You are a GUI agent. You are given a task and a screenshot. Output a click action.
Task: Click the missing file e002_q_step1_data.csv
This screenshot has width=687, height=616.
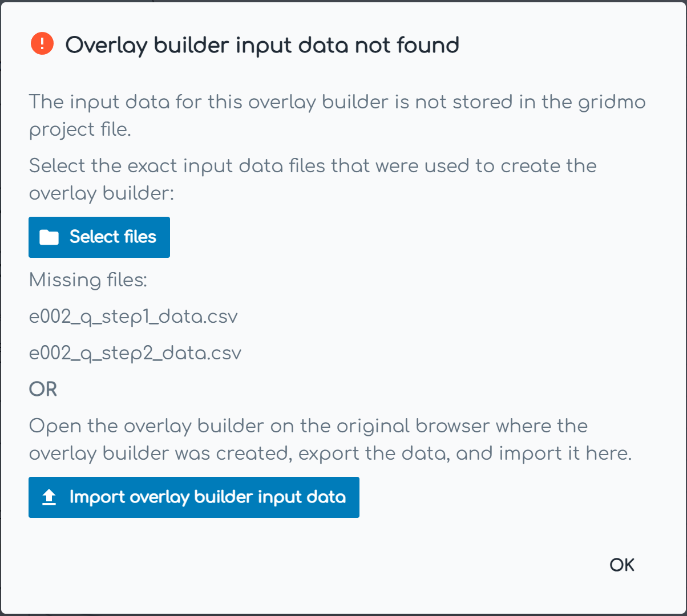pos(133,317)
